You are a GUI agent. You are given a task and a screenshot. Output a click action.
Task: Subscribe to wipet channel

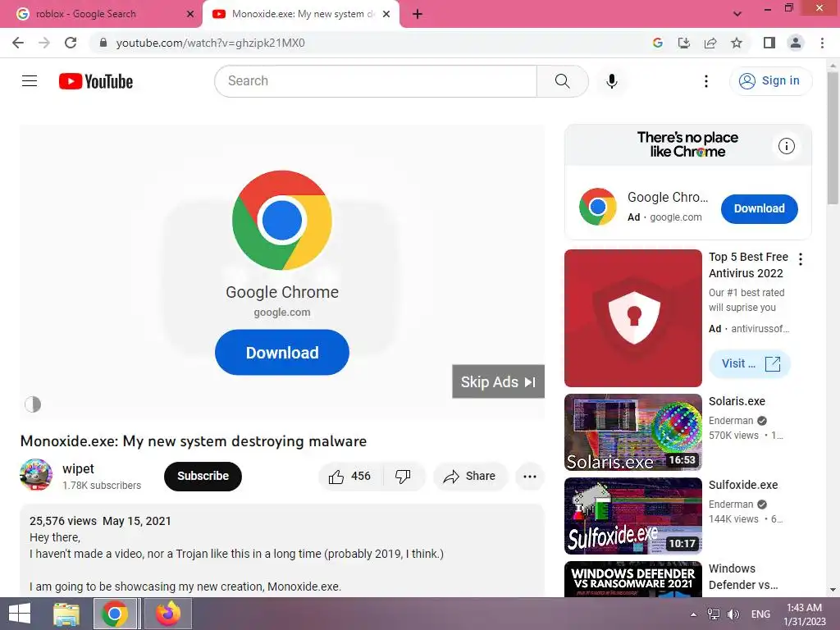(x=203, y=476)
